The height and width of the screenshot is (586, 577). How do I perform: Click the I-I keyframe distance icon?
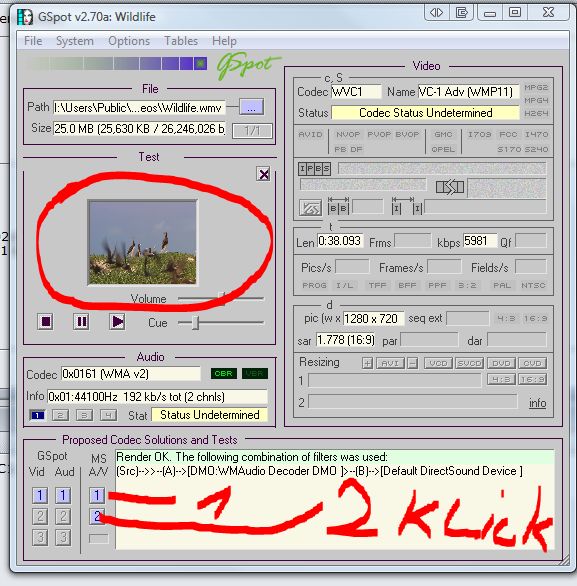(x=407, y=206)
